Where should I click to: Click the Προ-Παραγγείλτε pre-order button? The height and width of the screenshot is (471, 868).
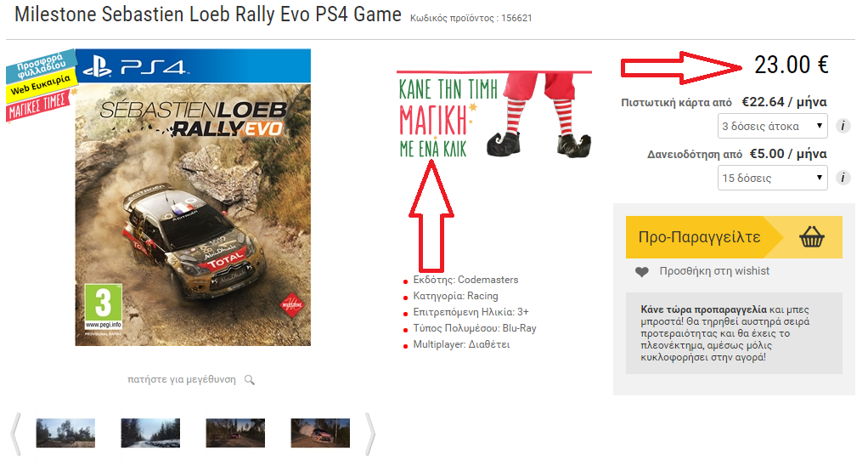click(x=734, y=237)
